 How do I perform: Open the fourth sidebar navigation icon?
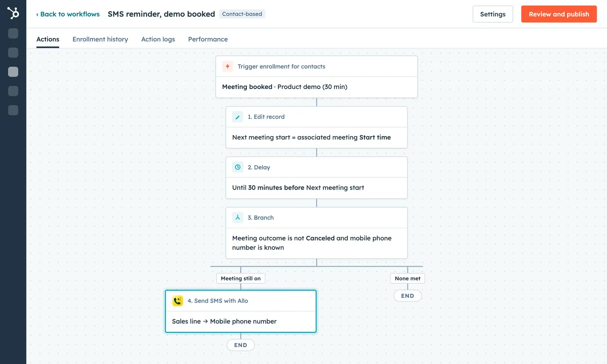[x=13, y=91]
